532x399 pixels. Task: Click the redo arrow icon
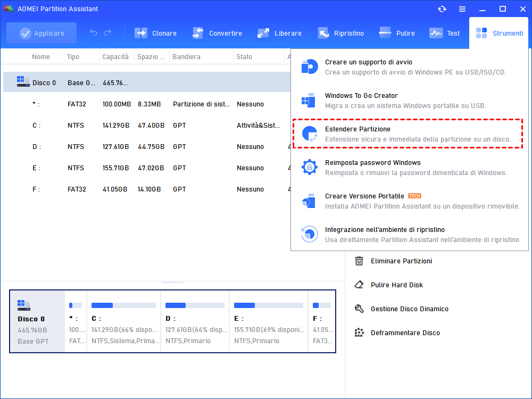107,32
